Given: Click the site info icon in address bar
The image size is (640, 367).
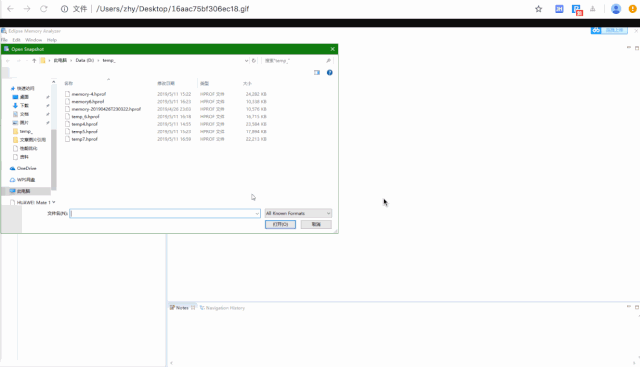Looking at the screenshot, I should [64, 9].
